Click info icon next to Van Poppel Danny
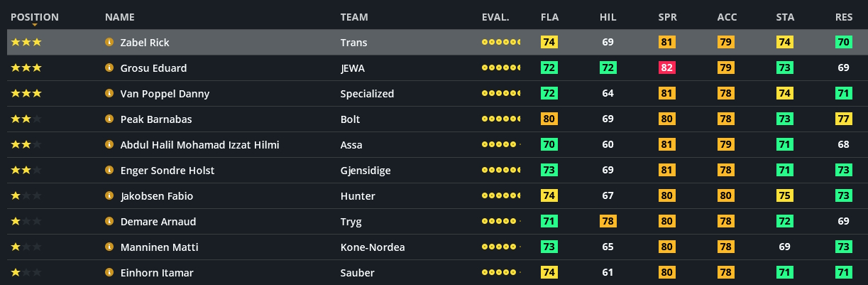868x285 pixels. pos(109,94)
